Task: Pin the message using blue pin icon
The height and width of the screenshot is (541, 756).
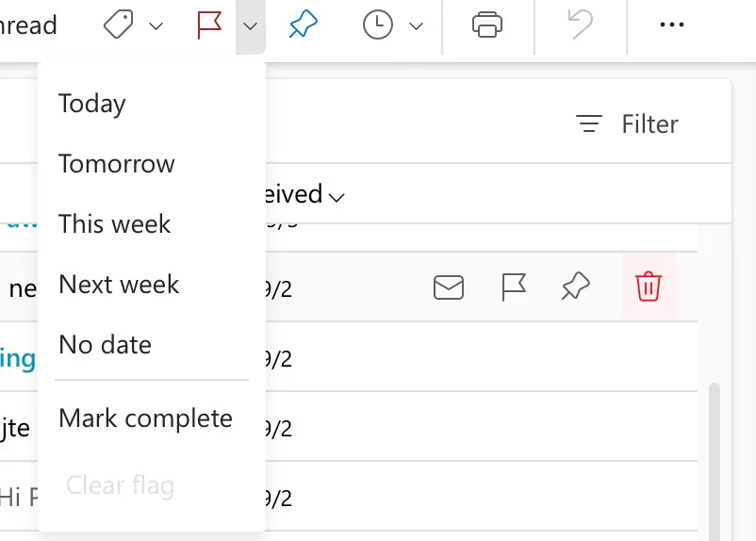Action: (303, 25)
